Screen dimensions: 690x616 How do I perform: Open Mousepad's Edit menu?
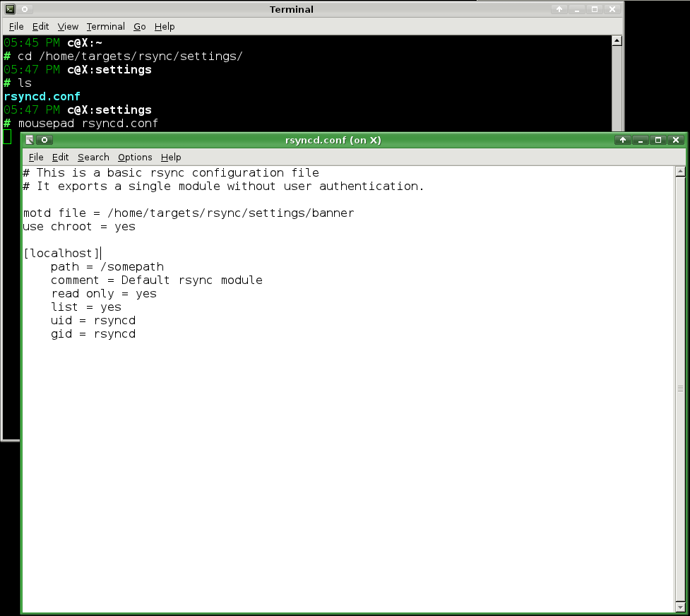(x=60, y=158)
